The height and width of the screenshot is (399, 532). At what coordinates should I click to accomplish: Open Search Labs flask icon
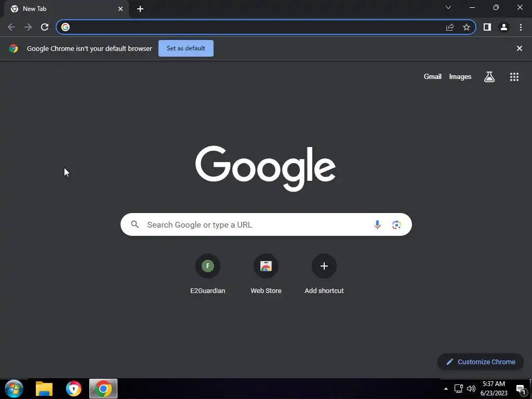point(489,77)
